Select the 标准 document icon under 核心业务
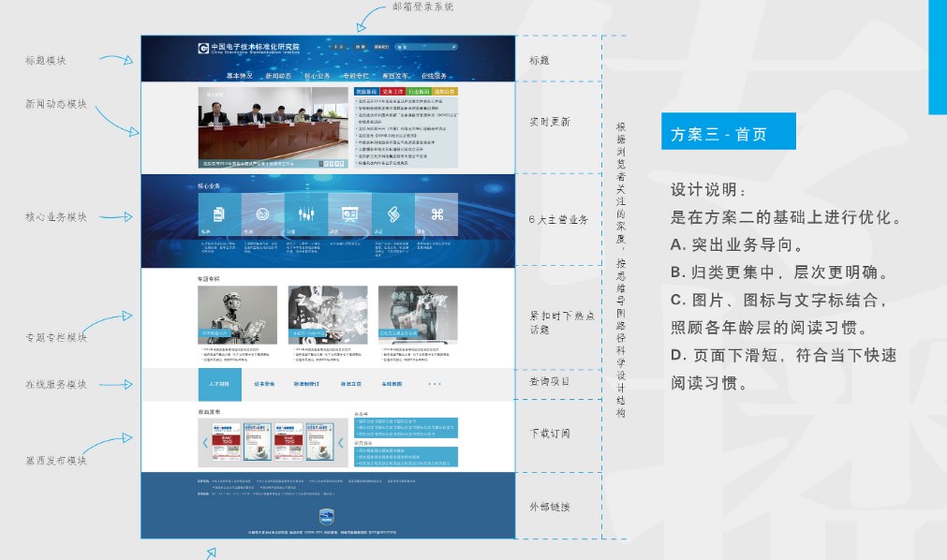Screen dimensions: 947x560 click(218, 213)
